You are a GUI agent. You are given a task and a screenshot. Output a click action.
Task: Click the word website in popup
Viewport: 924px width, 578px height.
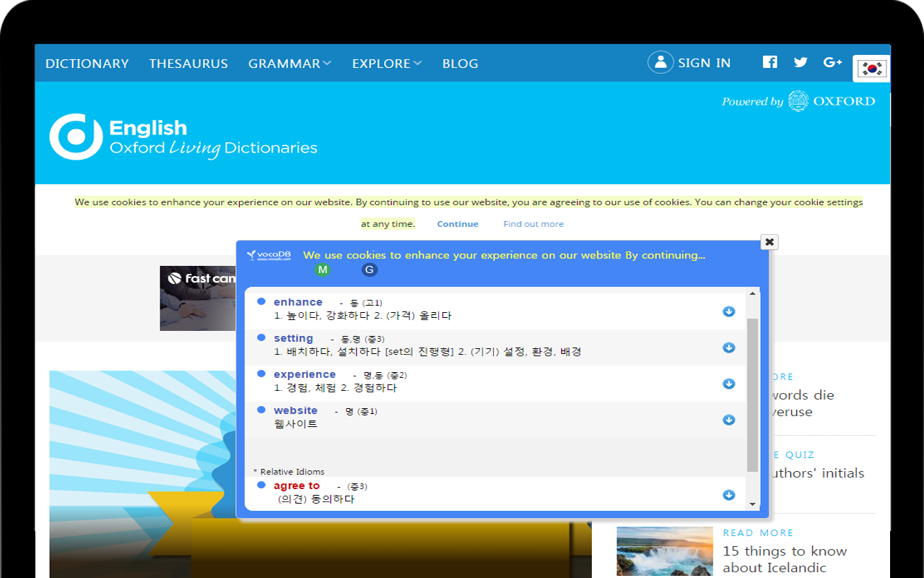point(295,410)
